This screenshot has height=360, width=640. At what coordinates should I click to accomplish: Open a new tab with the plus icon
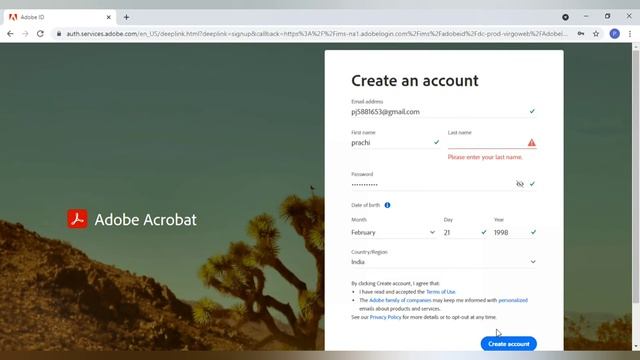[127, 17]
